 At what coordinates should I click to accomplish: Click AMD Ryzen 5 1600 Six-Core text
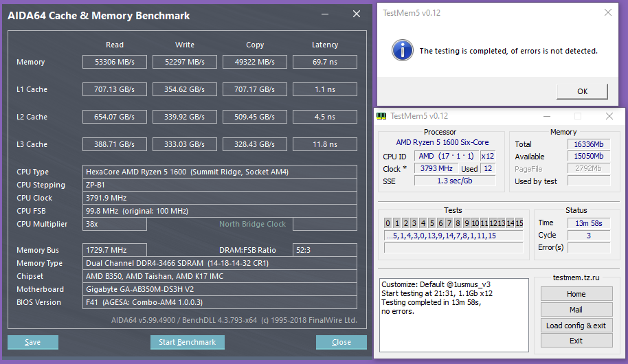pyautogui.click(x=442, y=143)
